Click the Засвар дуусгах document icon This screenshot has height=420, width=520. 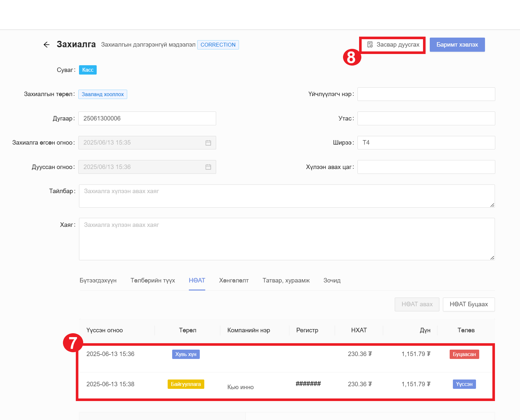(370, 45)
